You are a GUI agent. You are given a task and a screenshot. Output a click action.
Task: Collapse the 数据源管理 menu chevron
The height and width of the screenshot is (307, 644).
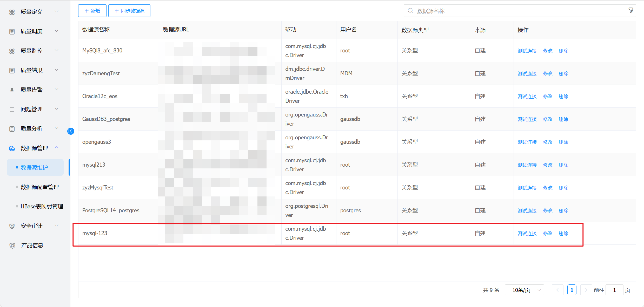click(57, 148)
